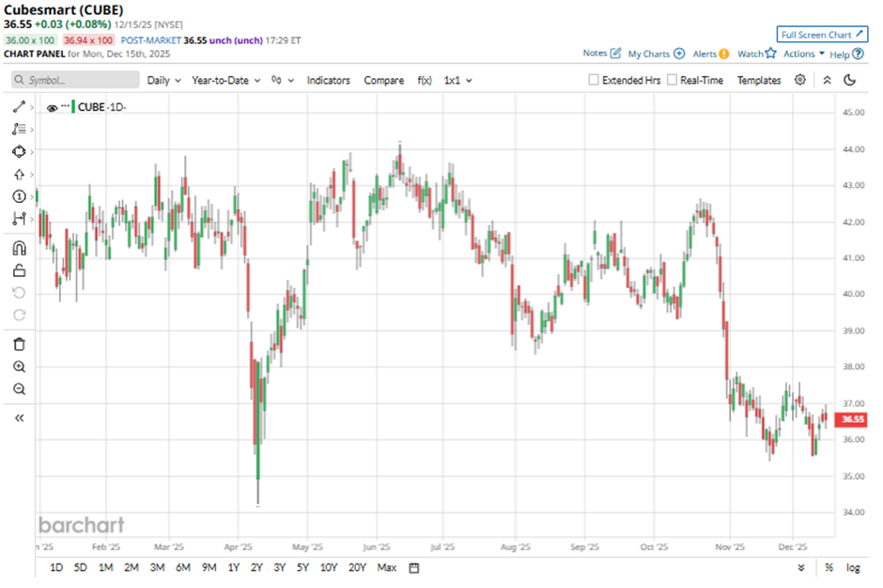Select the 10Y time range

coord(329,567)
